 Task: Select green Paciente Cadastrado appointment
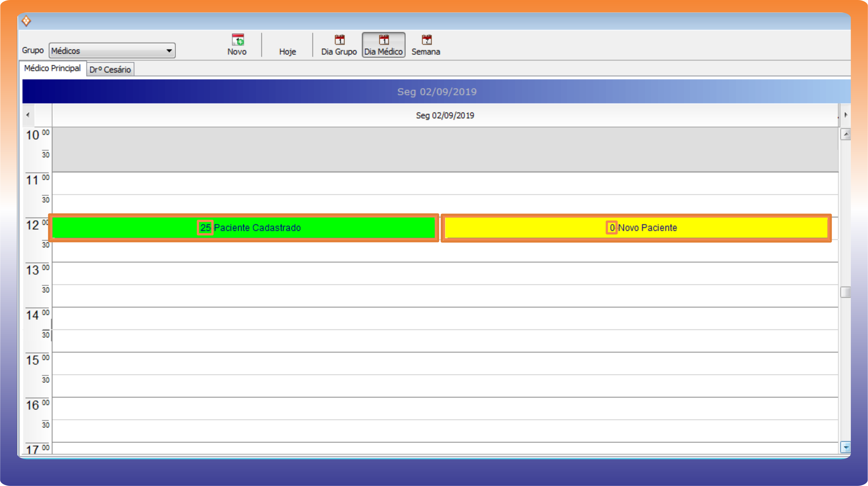coord(243,228)
